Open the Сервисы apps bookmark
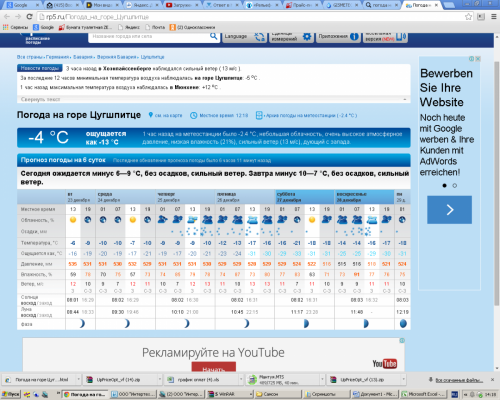This screenshot has height=400, width=500. pyautogui.click(x=15, y=27)
